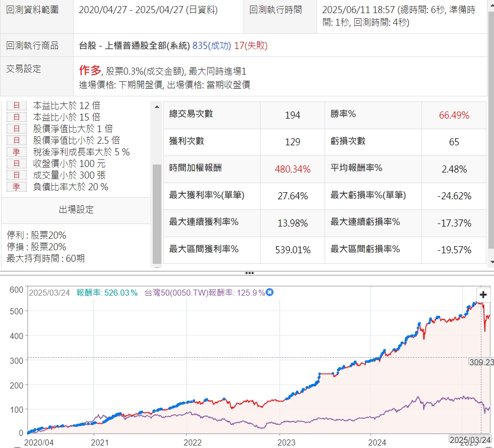Toggle 台灣50(0050.TW) series in the legend

(204, 293)
